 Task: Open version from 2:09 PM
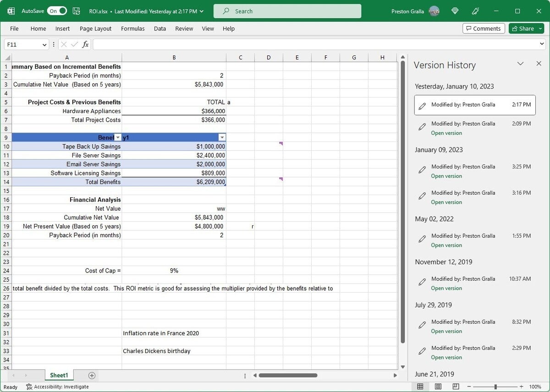pos(446,133)
